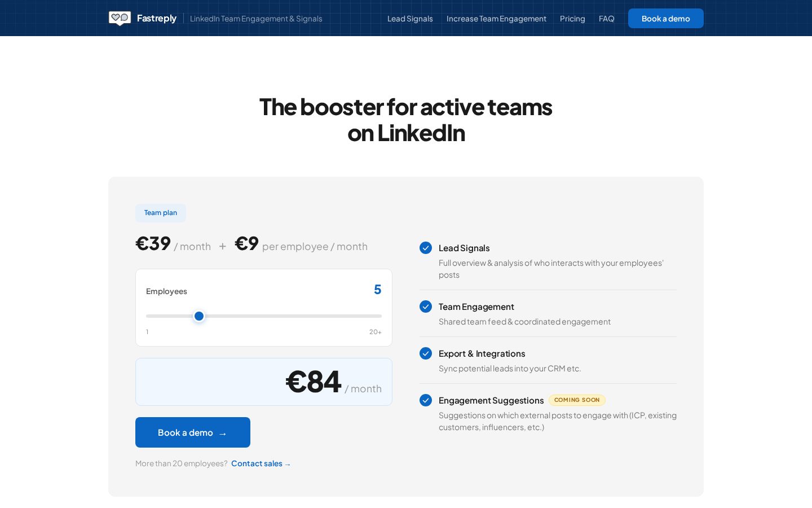Click the Employees slider handle
This screenshot has height=508, width=812.
pos(199,316)
